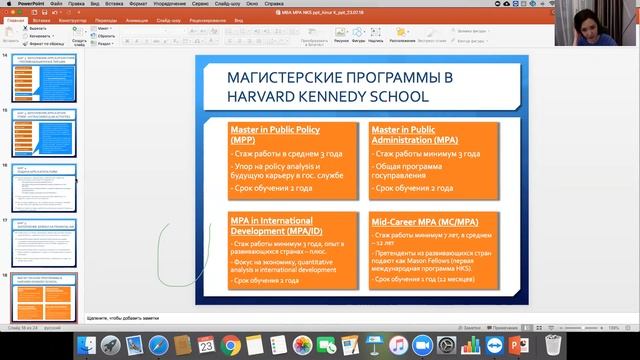640x360 pixels.
Task: Open the Calendar app in Dock
Action: (206, 345)
